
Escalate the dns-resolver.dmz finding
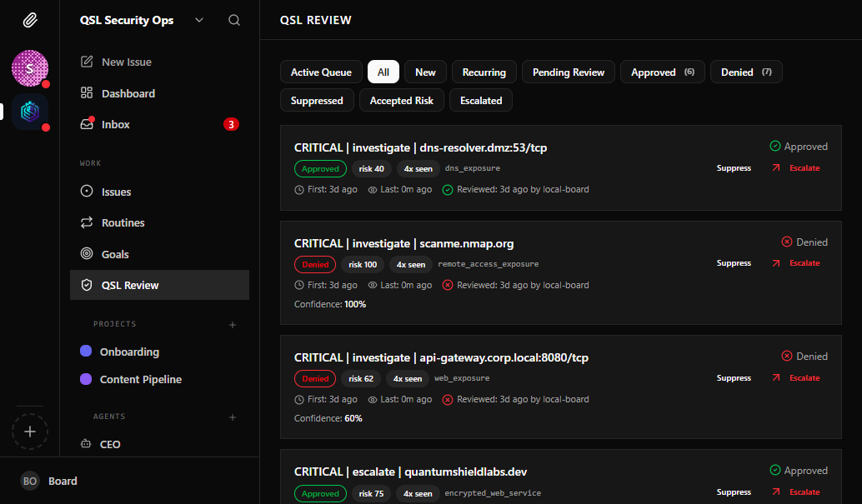click(x=796, y=167)
